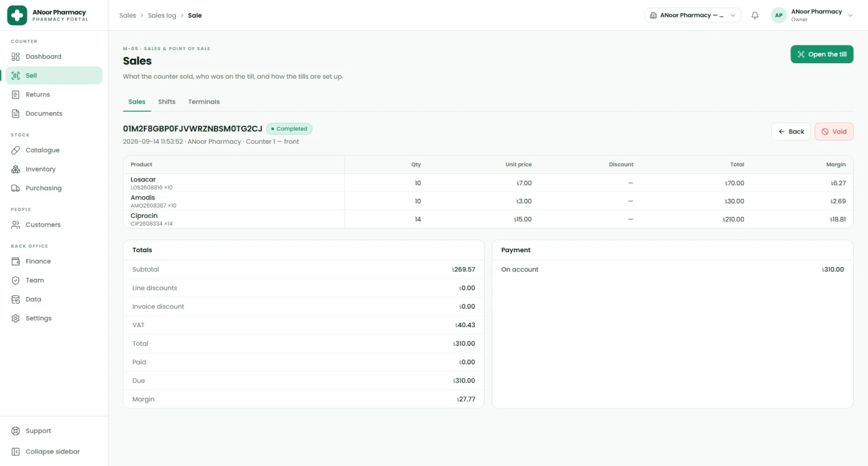Click the Completed status badge
The image size is (868, 466).
tap(289, 129)
